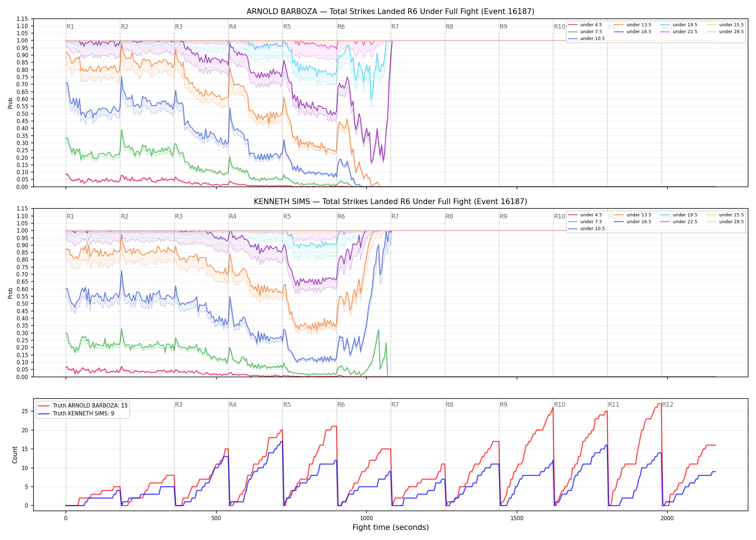Screen dimensions: 756x540
Task: Click the R4 round marker in Barboza chart
Action: tap(233, 27)
